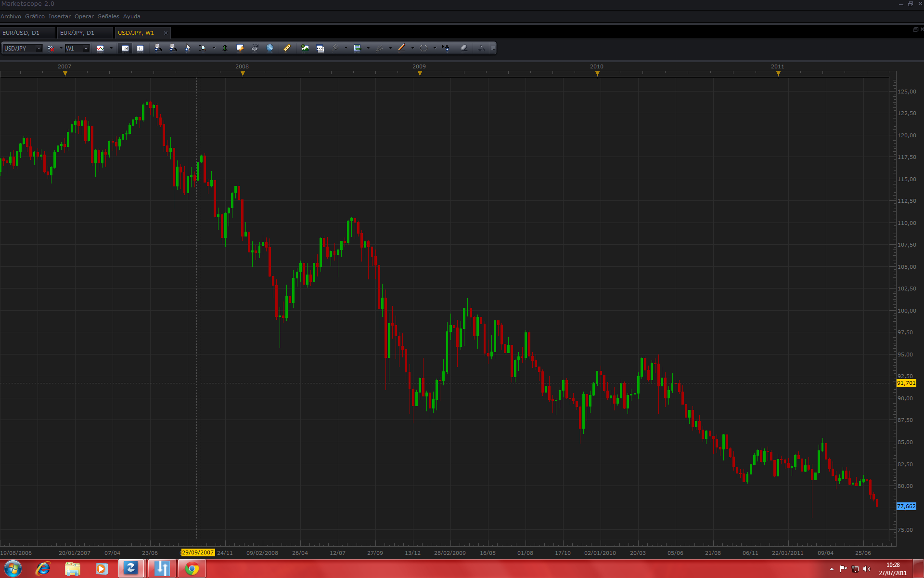Click the add picture icon in toolbar

point(305,48)
